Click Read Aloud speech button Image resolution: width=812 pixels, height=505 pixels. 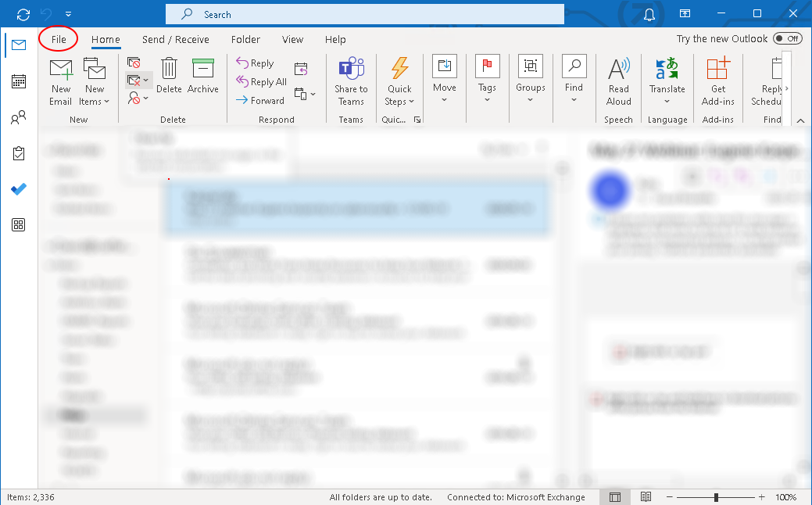click(x=618, y=82)
